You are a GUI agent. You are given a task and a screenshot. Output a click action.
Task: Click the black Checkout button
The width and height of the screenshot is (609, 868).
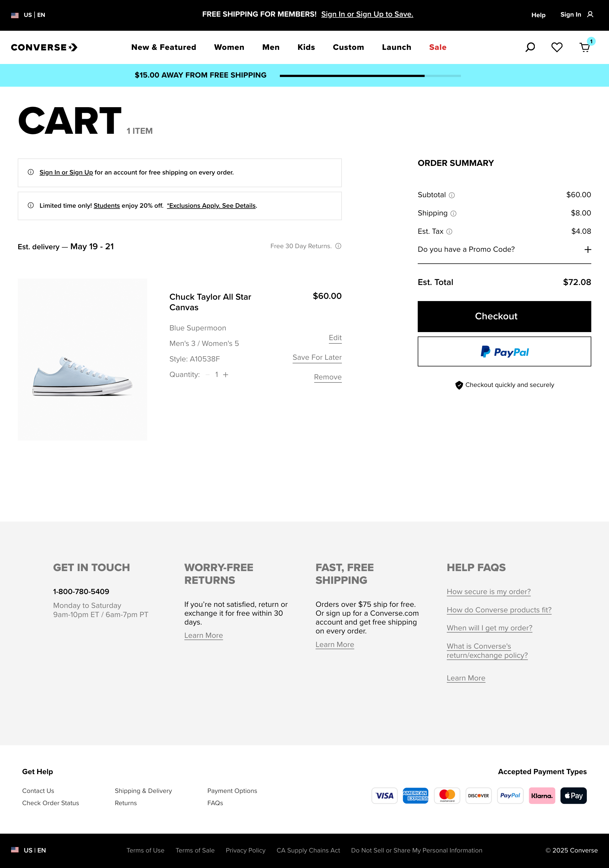point(504,316)
